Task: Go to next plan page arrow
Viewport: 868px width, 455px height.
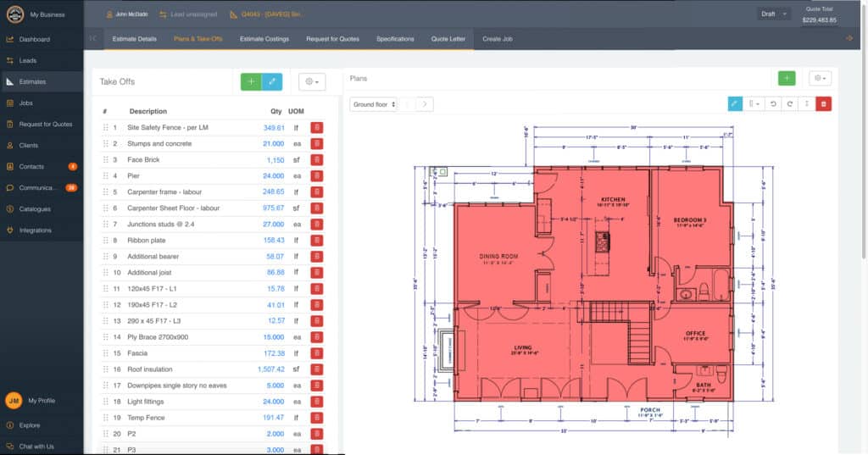Action: click(x=425, y=104)
